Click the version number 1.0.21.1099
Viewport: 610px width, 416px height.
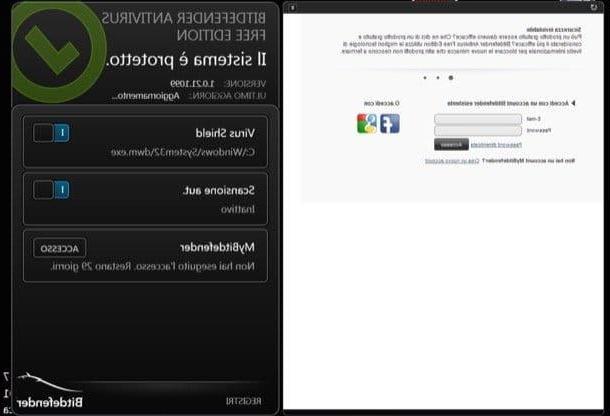tap(192, 84)
